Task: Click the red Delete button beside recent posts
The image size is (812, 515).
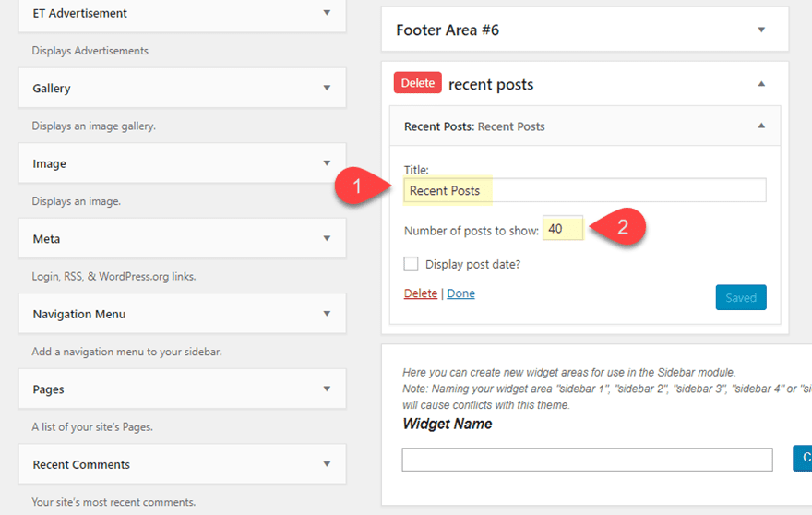Action: (418, 83)
